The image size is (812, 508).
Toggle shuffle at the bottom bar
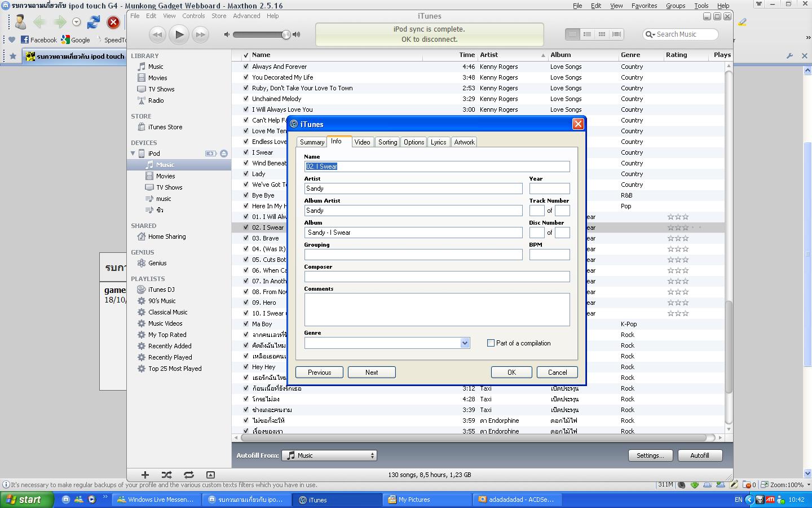166,475
